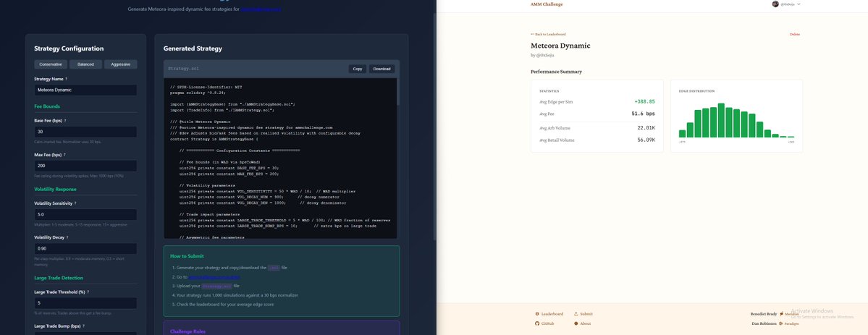The width and height of the screenshot is (868, 335).
Task: Open the Leaderboard footer link
Action: (x=552, y=314)
